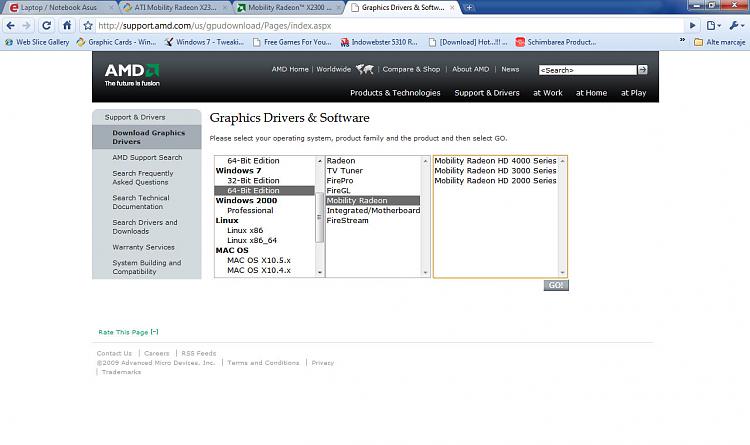Screen dimensions: 750x445
Task: Click the GO! button
Action: pyautogui.click(x=556, y=285)
